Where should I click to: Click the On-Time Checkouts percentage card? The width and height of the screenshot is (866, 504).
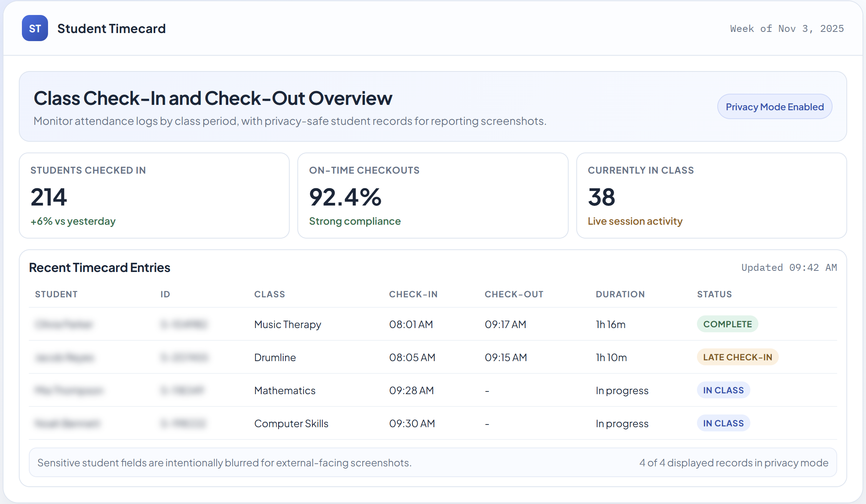pyautogui.click(x=433, y=196)
